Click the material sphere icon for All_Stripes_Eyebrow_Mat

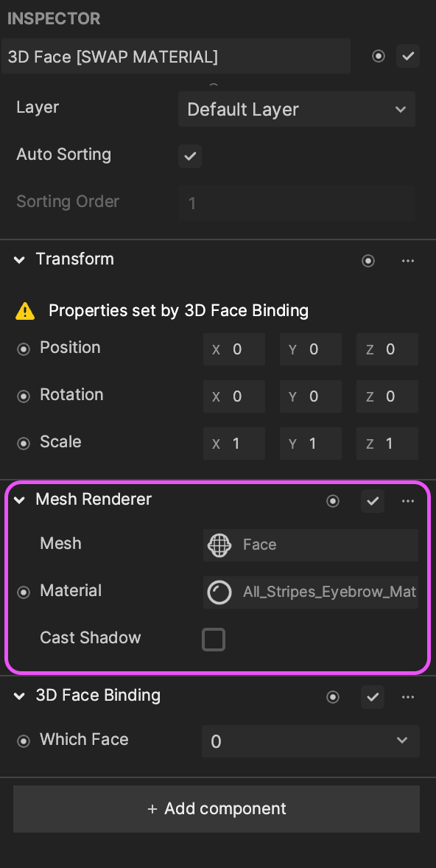pyautogui.click(x=219, y=592)
